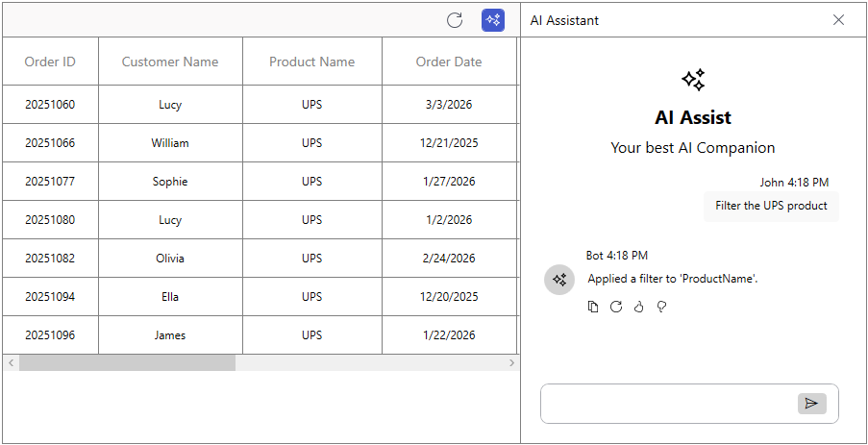Screen dimensions: 868x445
Task: Click the 'Bot 4:18 PM' timestamp
Action: point(617,255)
